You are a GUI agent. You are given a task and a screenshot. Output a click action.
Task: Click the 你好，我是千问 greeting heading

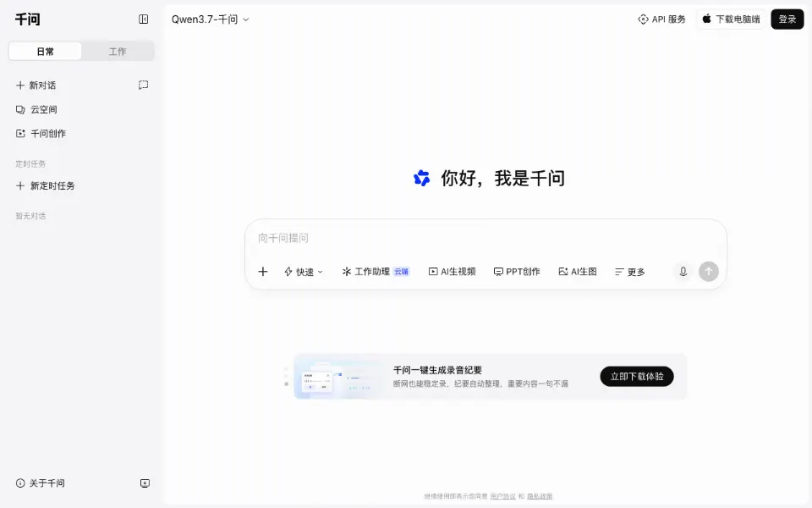click(502, 179)
